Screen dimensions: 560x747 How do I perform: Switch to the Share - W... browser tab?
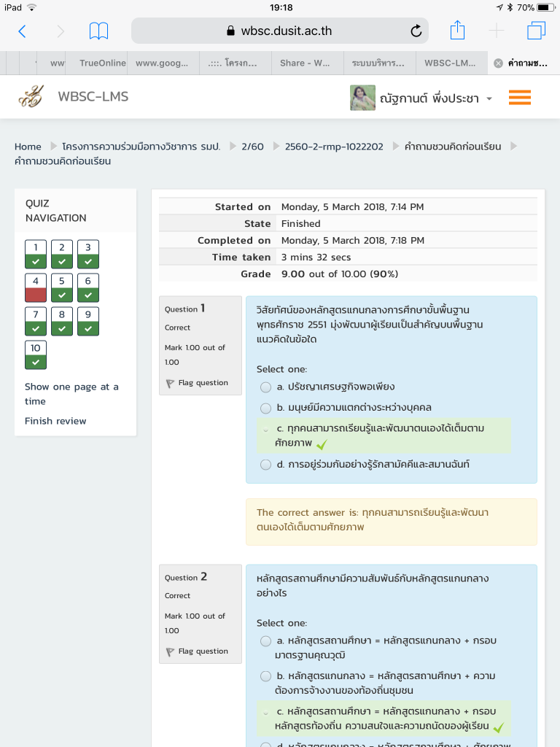click(x=305, y=63)
